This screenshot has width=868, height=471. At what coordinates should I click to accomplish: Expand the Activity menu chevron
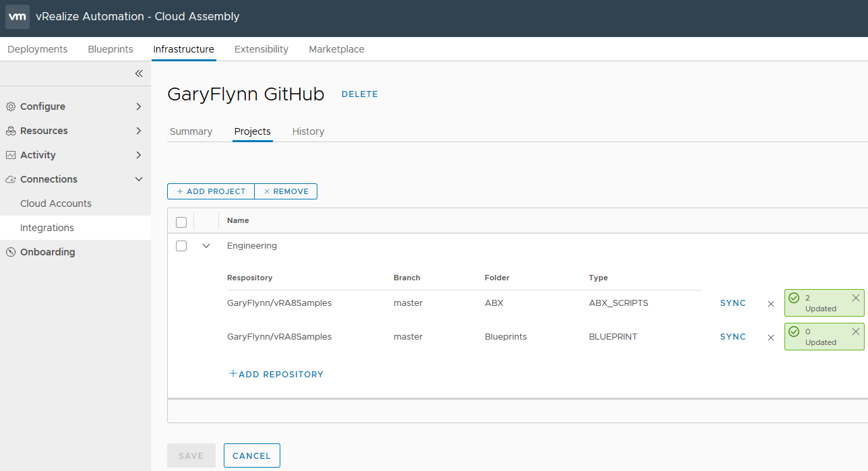[x=139, y=155]
